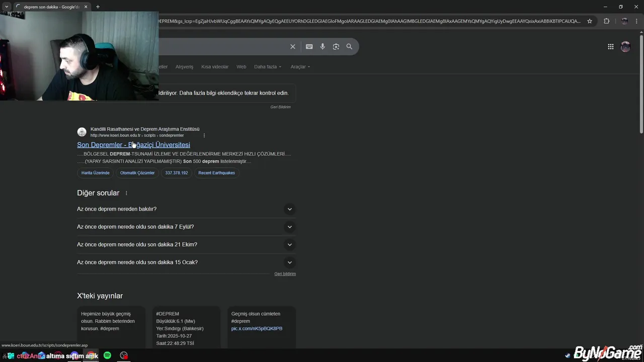Expand the '21 Ekim' earthquake question

[186, 244]
